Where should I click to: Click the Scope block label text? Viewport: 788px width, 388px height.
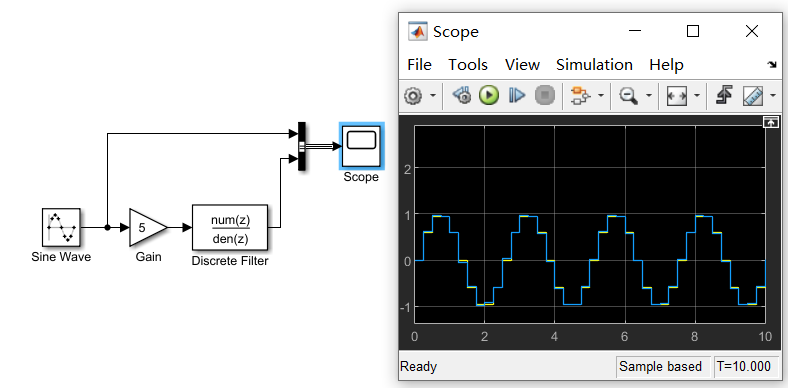(361, 177)
